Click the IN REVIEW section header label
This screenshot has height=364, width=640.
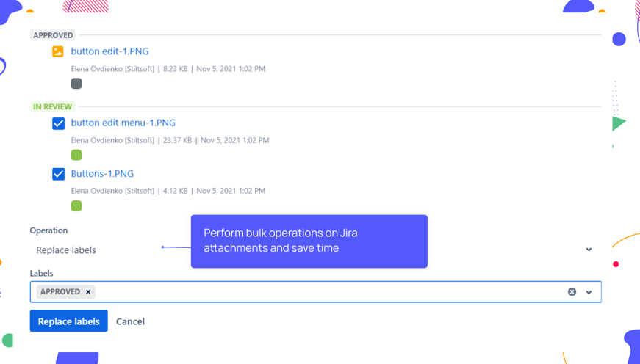pyautogui.click(x=52, y=106)
